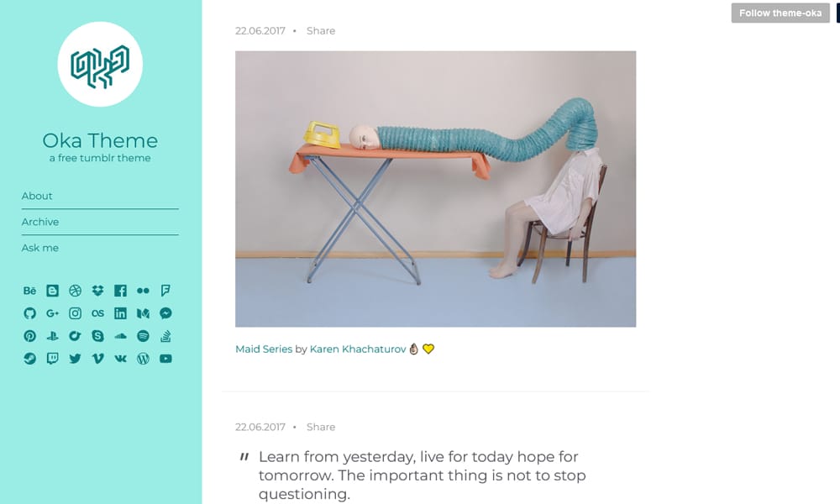Screen dimensions: 840x504
Task: Click the Dribbble icon in sidebar
Action: (x=75, y=291)
